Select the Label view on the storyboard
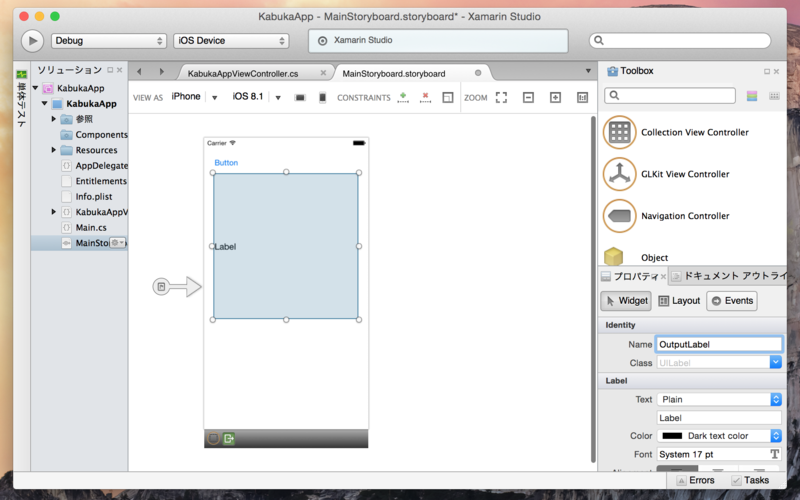Viewport: 800px width, 500px height. pos(286,246)
